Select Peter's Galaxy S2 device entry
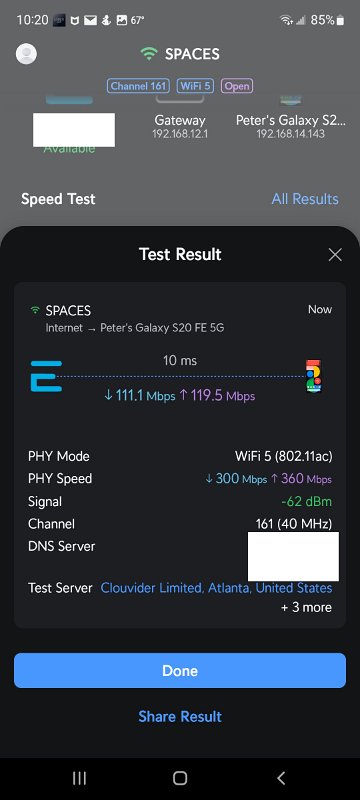The height and width of the screenshot is (800, 360). tap(291, 127)
